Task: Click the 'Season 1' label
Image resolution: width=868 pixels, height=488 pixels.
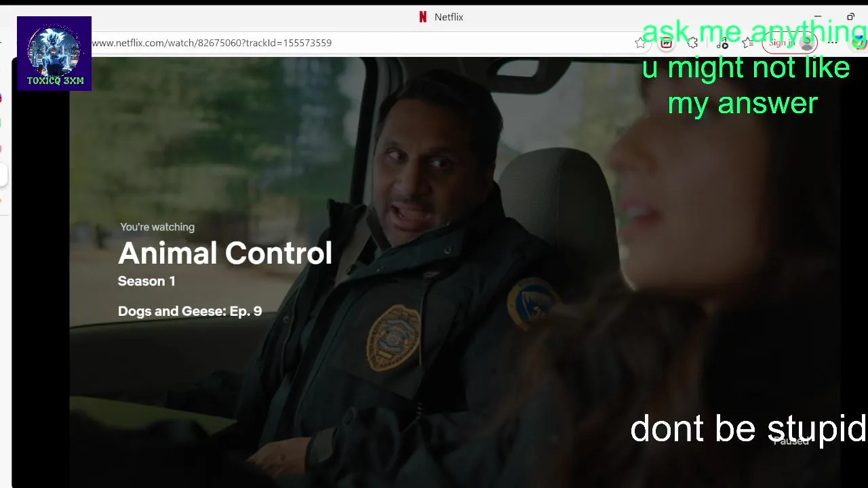Action: click(x=146, y=281)
